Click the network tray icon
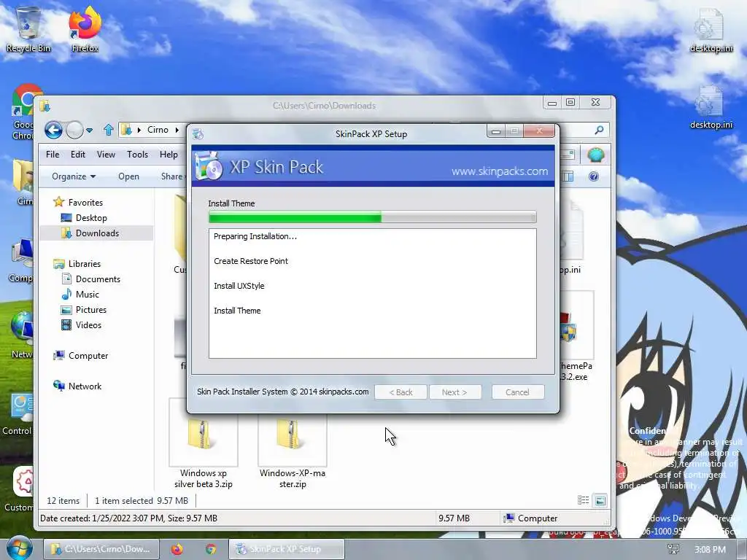Image resolution: width=747 pixels, height=560 pixels. pyautogui.click(x=673, y=550)
